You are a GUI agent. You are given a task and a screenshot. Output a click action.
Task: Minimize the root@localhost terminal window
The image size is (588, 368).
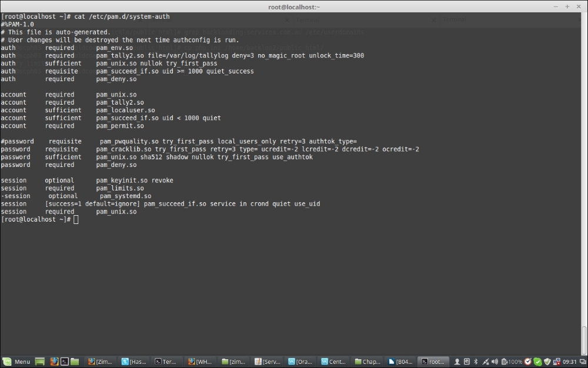556,6
